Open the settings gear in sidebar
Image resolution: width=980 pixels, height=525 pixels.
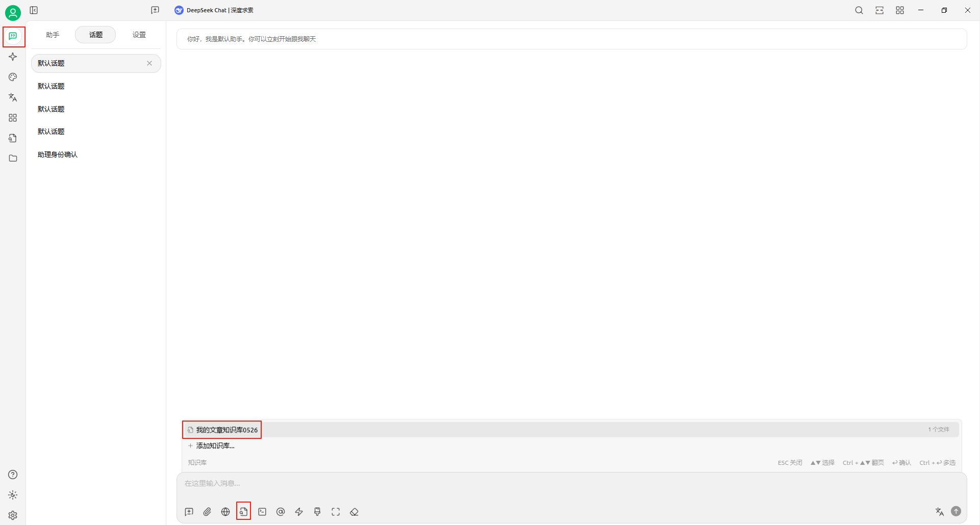click(x=13, y=515)
